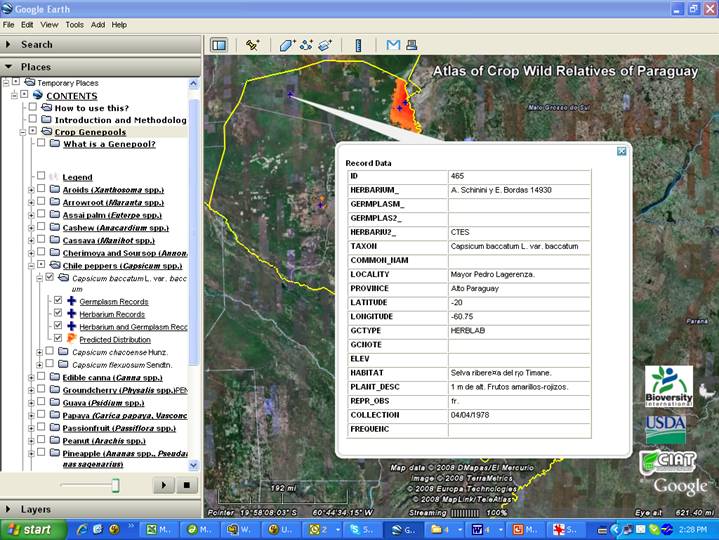The image size is (719, 540).
Task: Check the Peanut (Arachis spp.) checkbox
Action: [41, 440]
